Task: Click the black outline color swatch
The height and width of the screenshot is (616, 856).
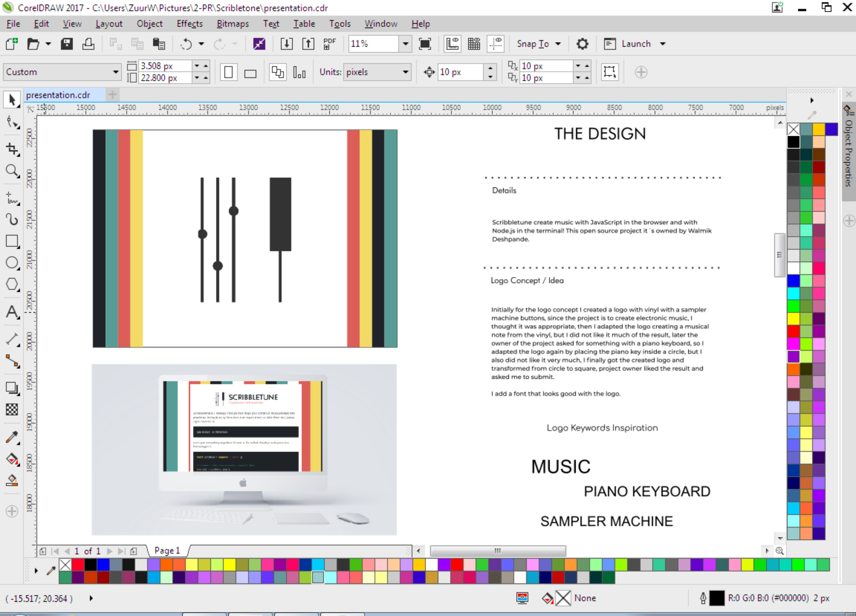Action: coord(717,598)
